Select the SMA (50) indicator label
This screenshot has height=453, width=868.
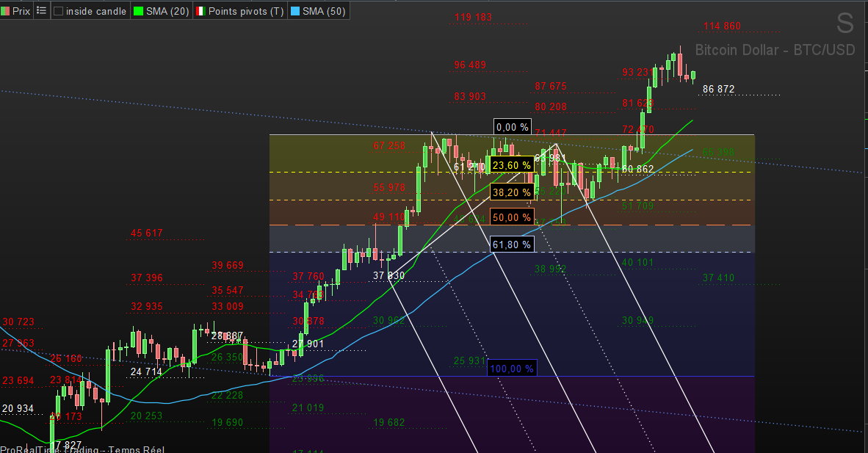coord(324,12)
